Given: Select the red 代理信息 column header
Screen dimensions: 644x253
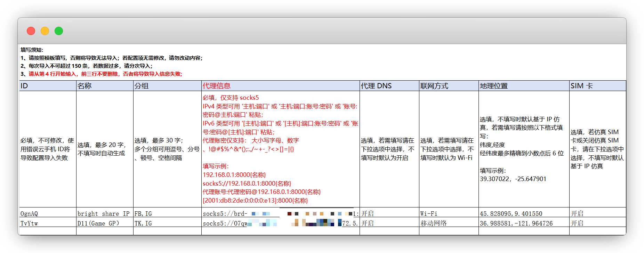Looking at the screenshot, I should (281, 86).
